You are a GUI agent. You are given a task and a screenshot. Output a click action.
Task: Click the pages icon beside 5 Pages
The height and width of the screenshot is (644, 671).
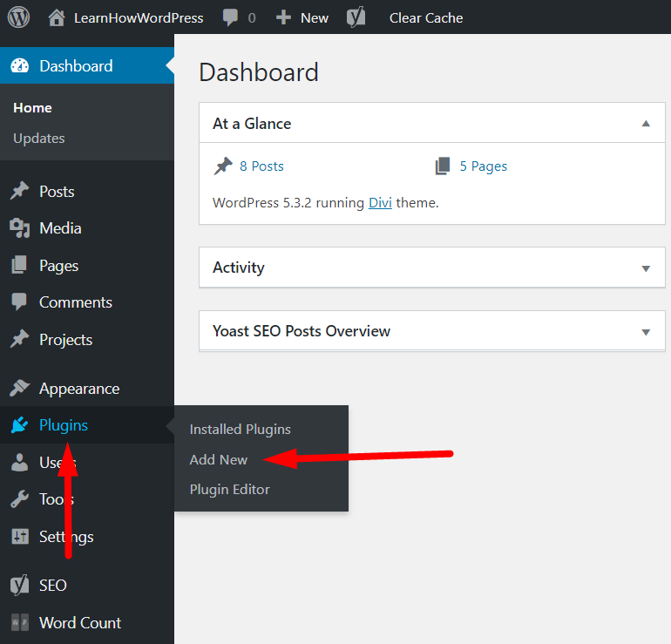(443, 166)
